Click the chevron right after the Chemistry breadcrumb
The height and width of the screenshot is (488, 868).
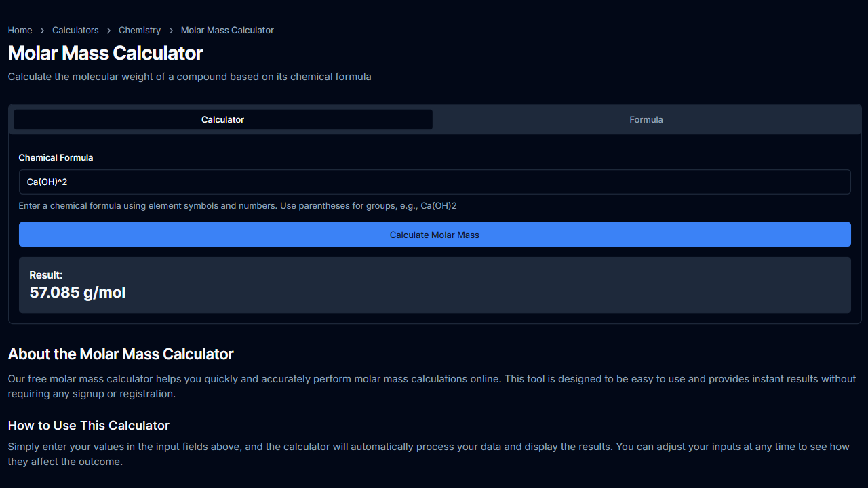171,30
